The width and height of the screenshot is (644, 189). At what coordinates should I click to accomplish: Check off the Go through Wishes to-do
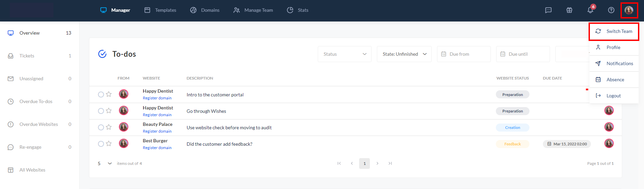101,111
